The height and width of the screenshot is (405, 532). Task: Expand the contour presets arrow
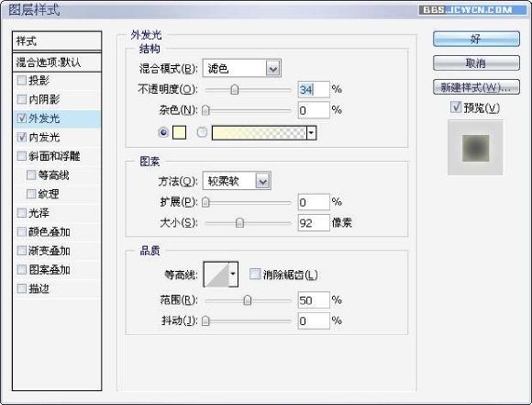coord(233,275)
